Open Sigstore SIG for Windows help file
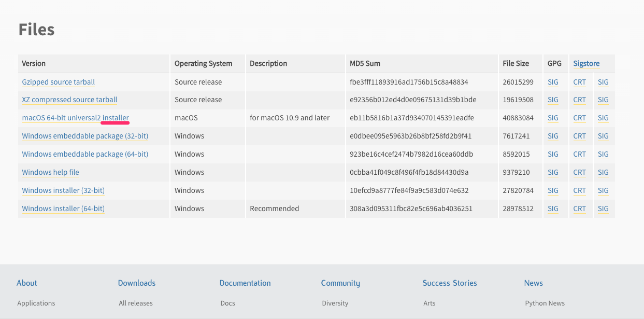Screen dimensions: 644x319 tap(603, 172)
